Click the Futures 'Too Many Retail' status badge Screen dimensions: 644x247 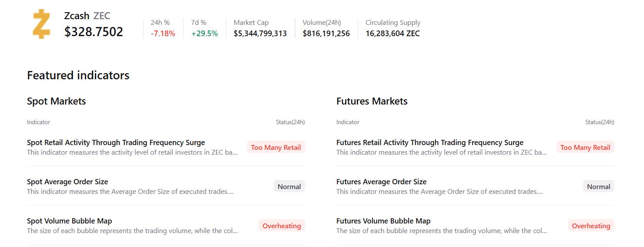[x=585, y=147]
